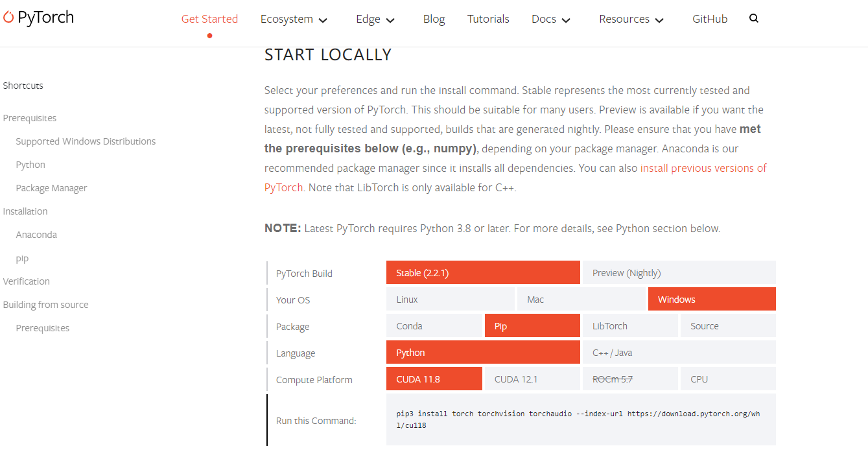
Task: Open Prerequisites under Building from source
Action: point(43,328)
